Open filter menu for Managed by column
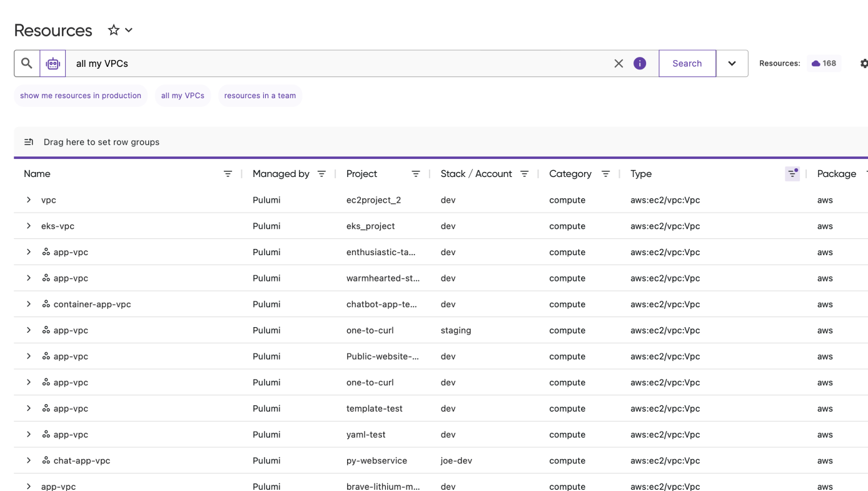Image resolution: width=868 pixels, height=491 pixels. [321, 174]
